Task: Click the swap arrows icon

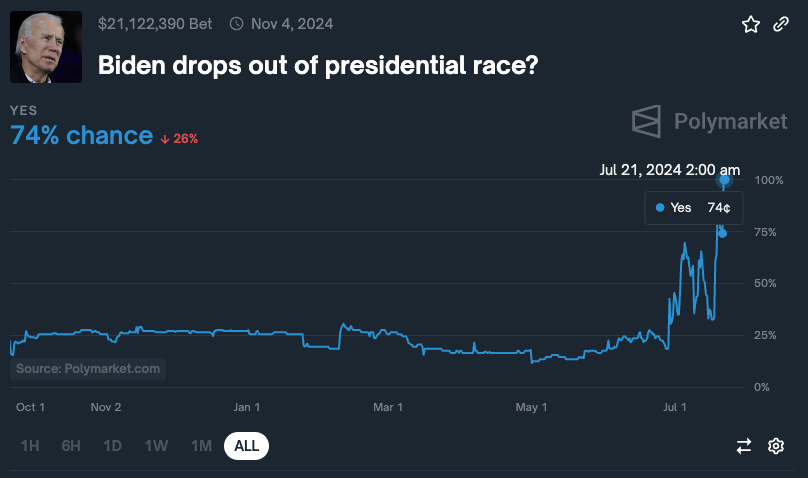Action: point(744,446)
